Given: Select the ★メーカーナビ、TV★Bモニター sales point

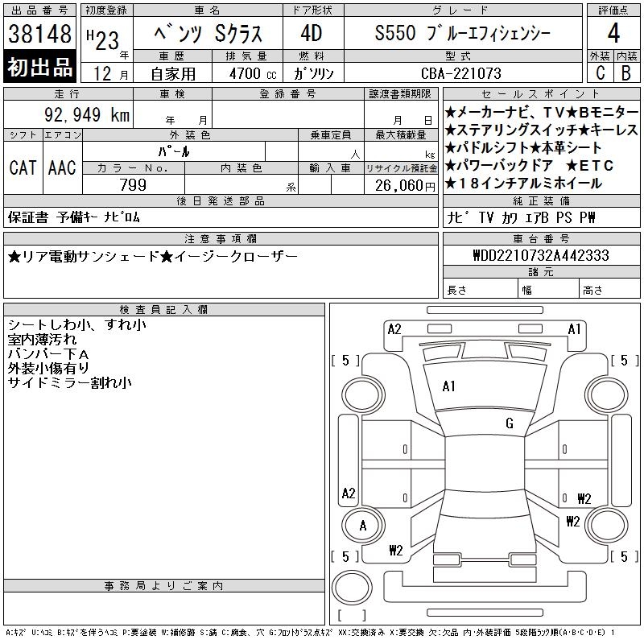Looking at the screenshot, I should (x=541, y=112).
